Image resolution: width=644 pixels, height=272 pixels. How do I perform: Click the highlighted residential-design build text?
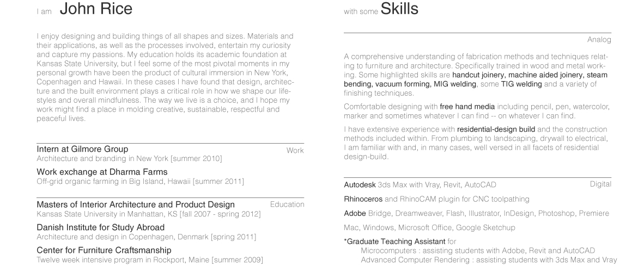496,129
